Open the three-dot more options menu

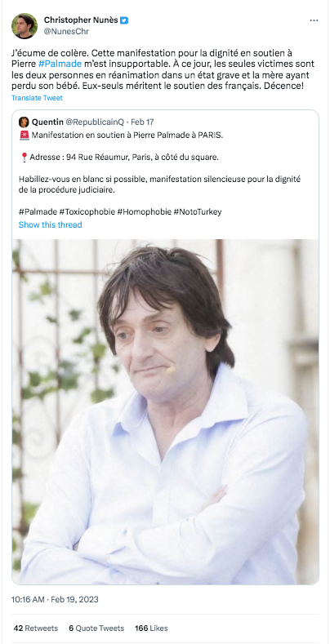click(x=314, y=20)
